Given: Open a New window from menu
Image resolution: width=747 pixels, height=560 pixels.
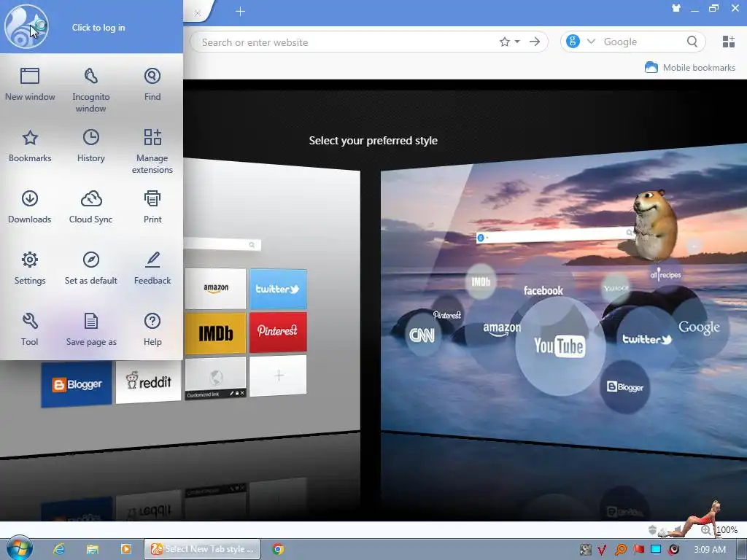Looking at the screenshot, I should (x=29, y=85).
